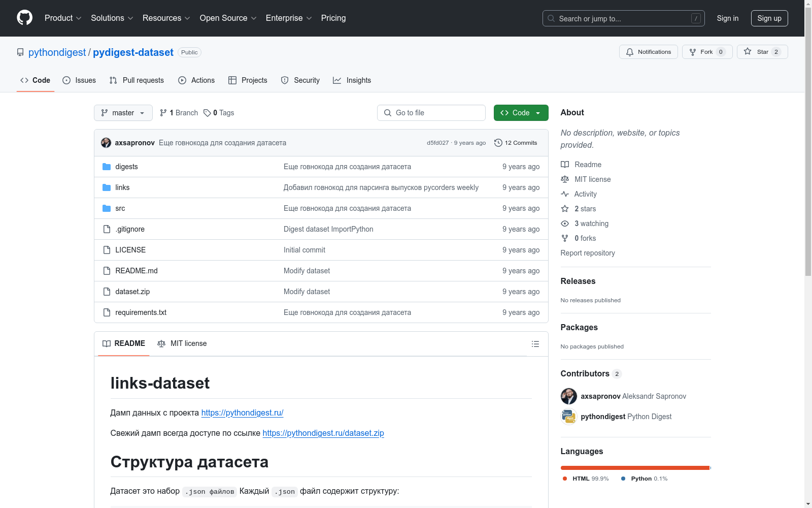812x508 pixels.
Task: Switch to the Security tab
Action: (x=300, y=80)
